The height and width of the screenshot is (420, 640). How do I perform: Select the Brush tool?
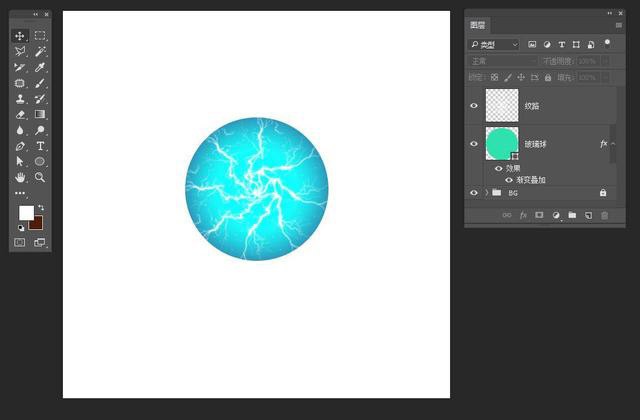tap(40, 83)
